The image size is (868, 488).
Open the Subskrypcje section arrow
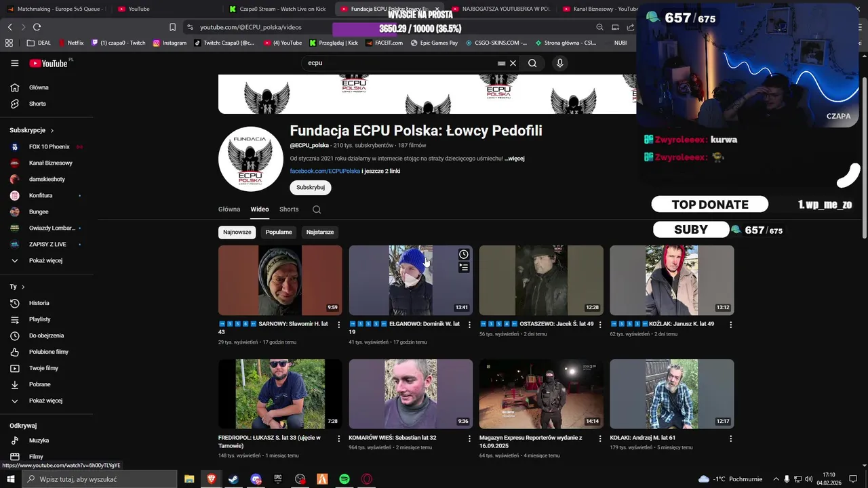(x=52, y=130)
